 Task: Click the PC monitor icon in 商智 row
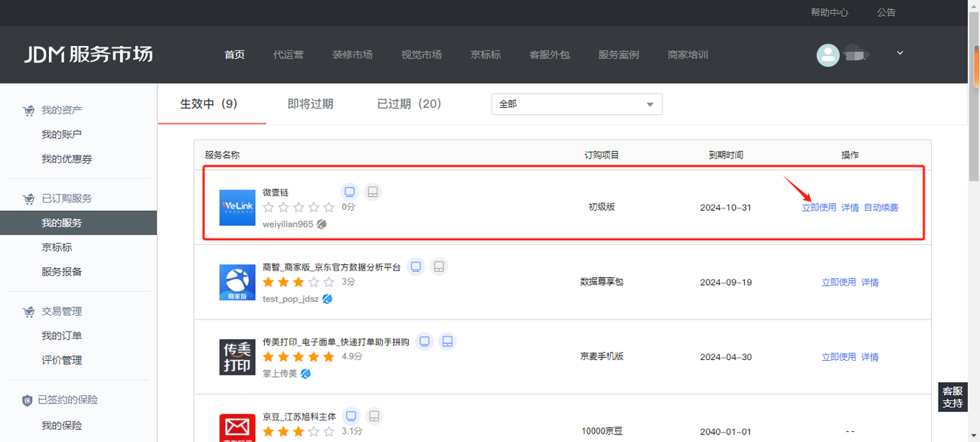[416, 267]
